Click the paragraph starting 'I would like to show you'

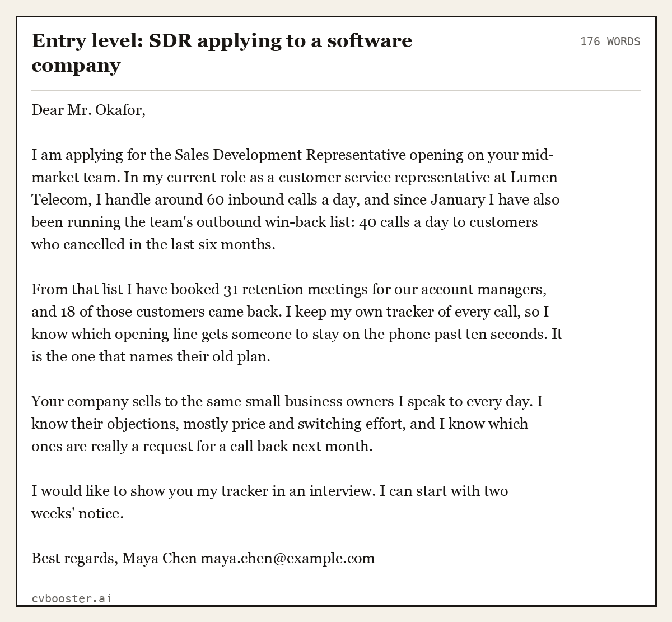[x=270, y=502]
